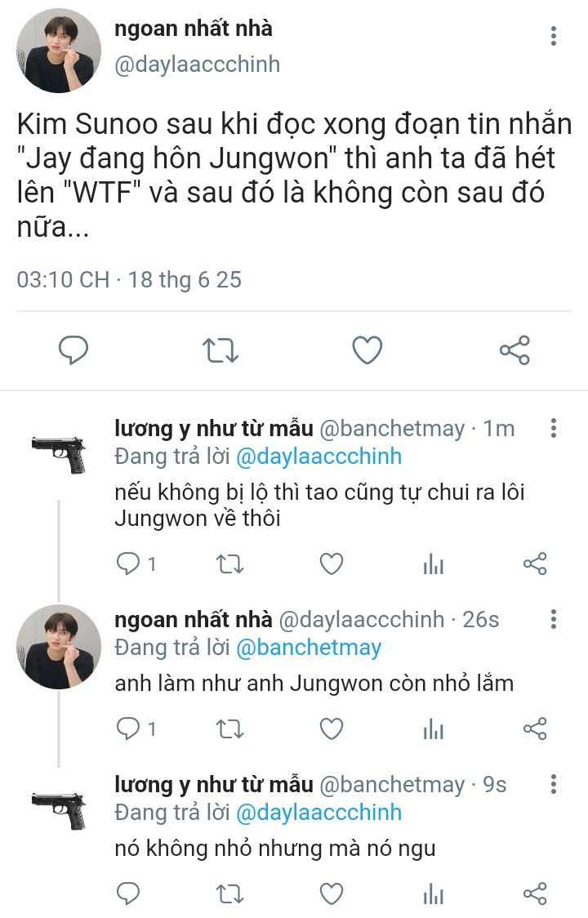This screenshot has width=588, height=918.
Task: Reply to the "anh làm như anh Jungwon" comment
Action: click(127, 729)
